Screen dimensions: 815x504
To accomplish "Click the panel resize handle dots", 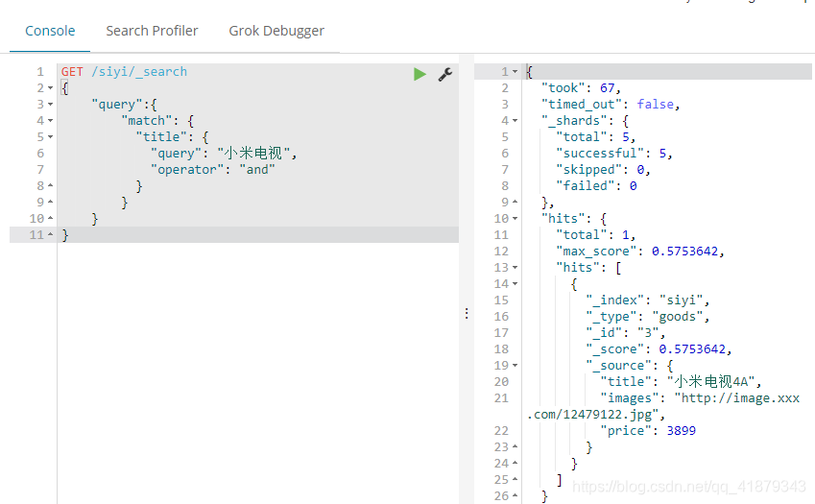I will click(467, 313).
